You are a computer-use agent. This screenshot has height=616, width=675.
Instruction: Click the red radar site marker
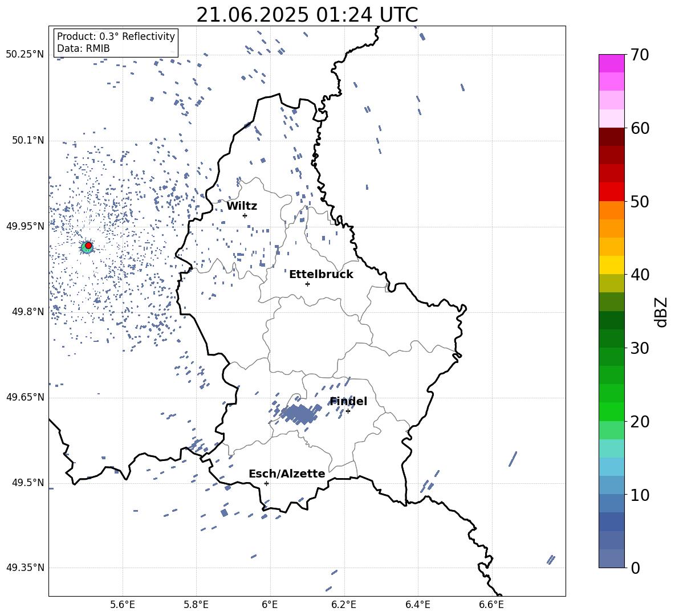pos(88,246)
